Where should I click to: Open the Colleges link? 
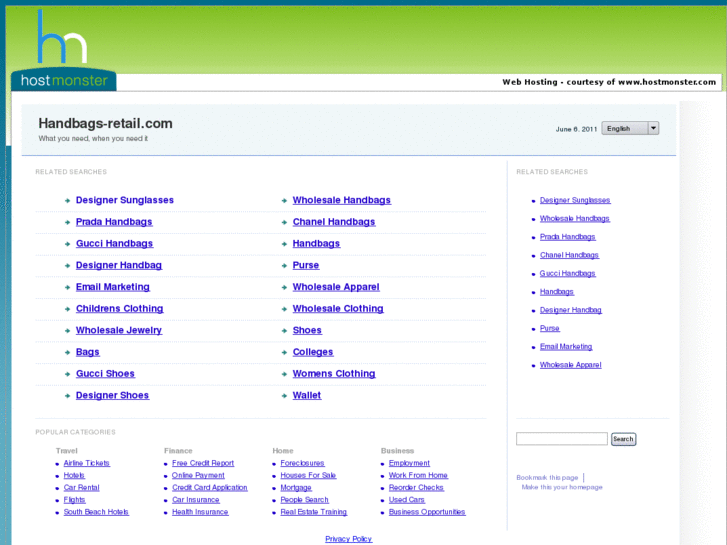[313, 352]
